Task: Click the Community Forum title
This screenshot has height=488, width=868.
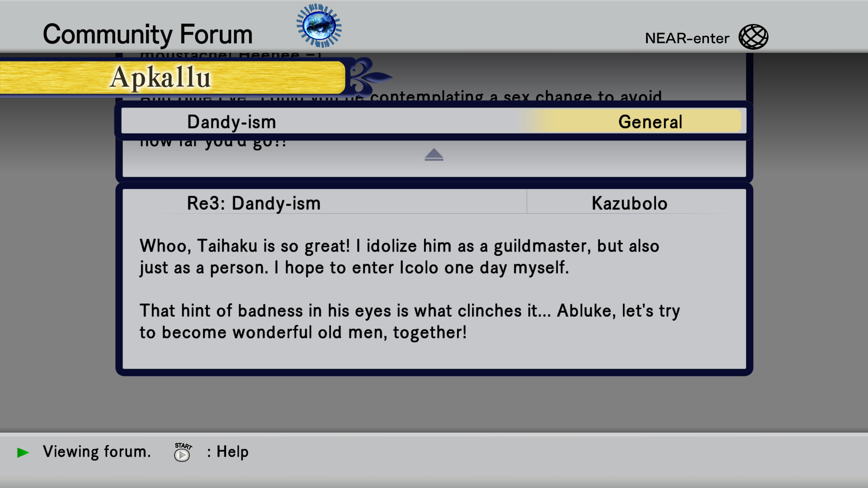Action: 147,34
